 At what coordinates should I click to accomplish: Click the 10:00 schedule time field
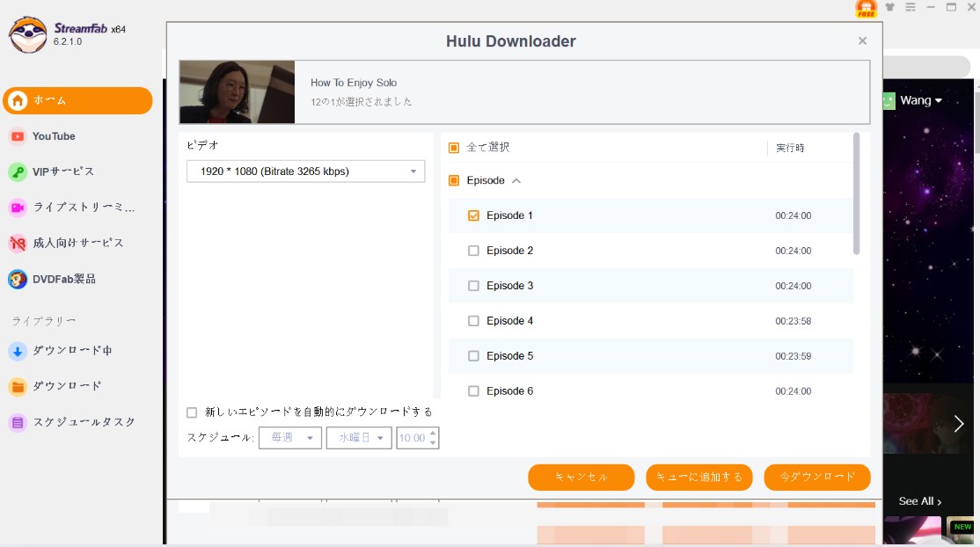tap(412, 438)
